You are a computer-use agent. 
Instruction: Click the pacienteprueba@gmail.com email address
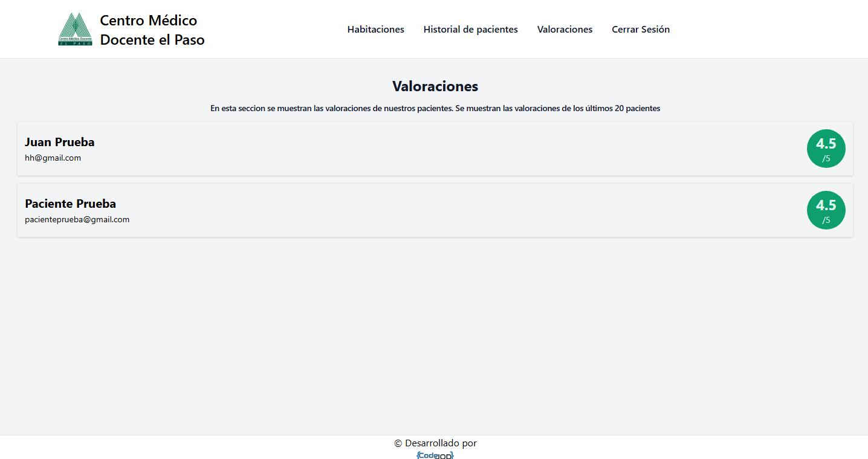pyautogui.click(x=77, y=220)
